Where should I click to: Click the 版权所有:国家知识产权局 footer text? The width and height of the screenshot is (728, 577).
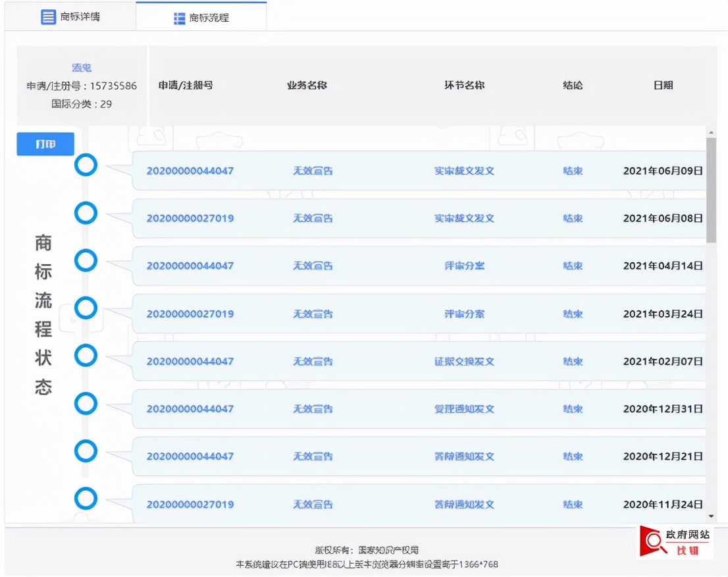tap(367, 550)
